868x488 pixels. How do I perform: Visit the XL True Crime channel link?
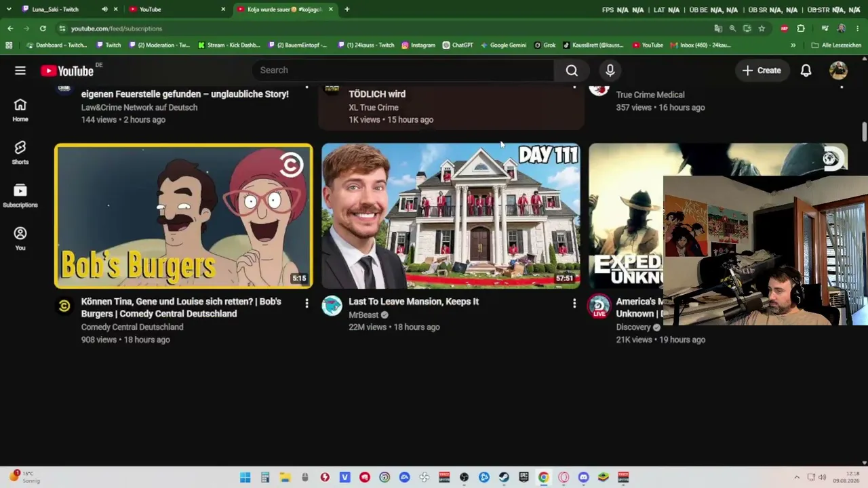[374, 107]
